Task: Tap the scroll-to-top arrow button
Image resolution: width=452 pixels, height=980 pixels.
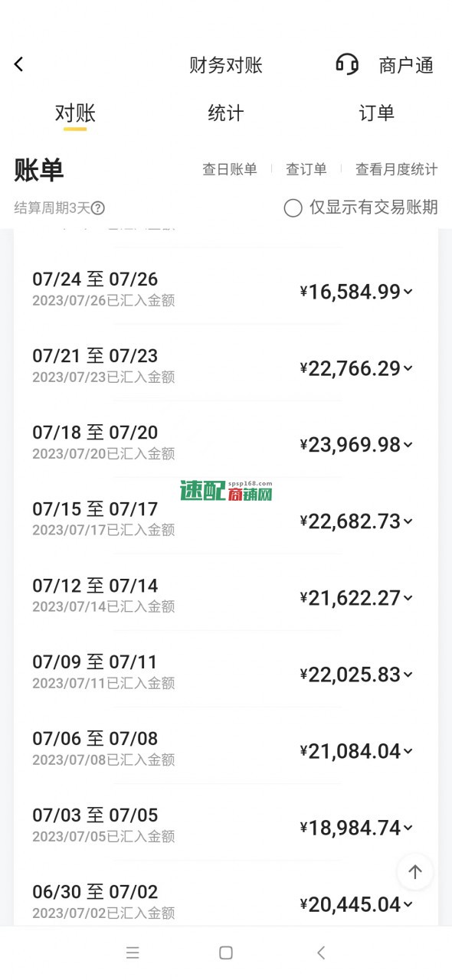Action: point(415,872)
